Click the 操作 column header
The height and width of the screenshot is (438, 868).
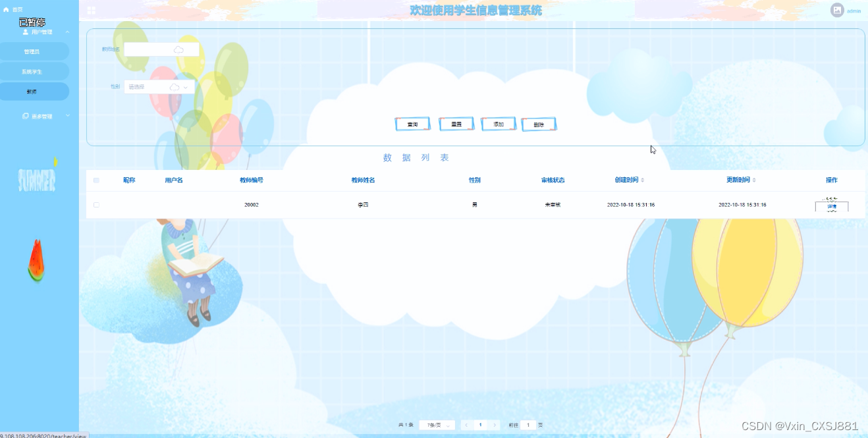click(832, 180)
